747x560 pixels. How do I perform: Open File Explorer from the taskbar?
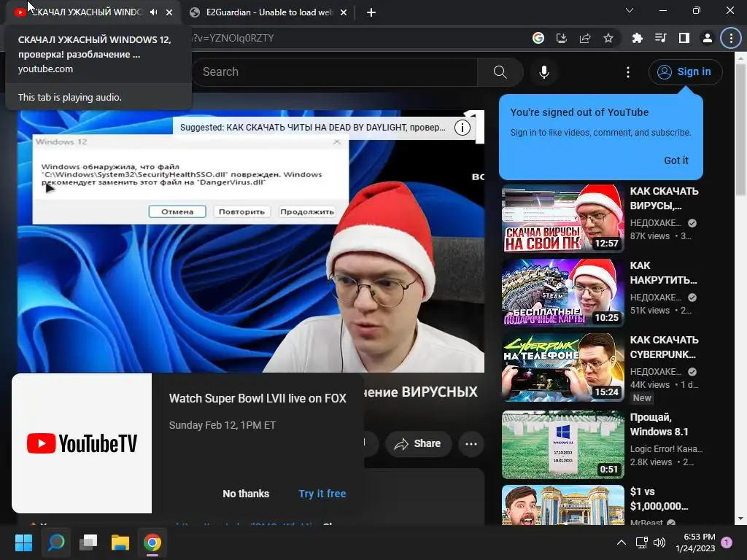[x=120, y=542]
